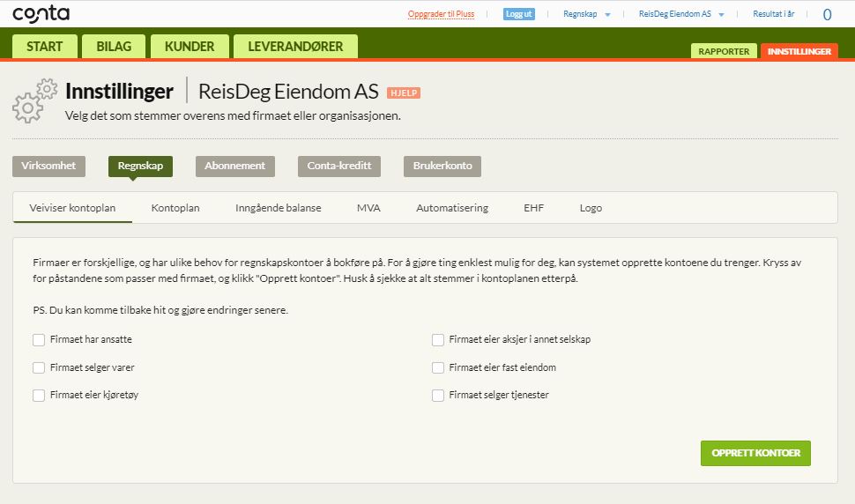The height and width of the screenshot is (504, 855).
Task: Click the Logg ut button
Action: (x=518, y=14)
